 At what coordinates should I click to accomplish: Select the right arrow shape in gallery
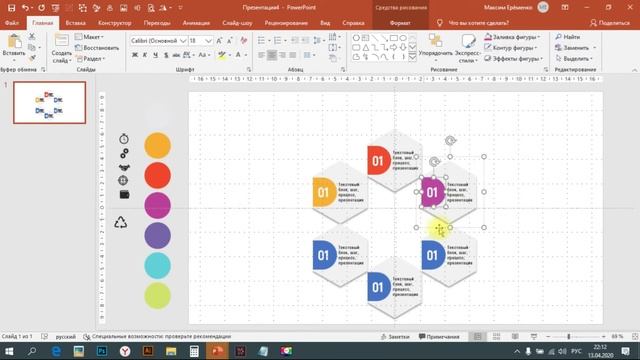pyautogui.click(x=393, y=47)
